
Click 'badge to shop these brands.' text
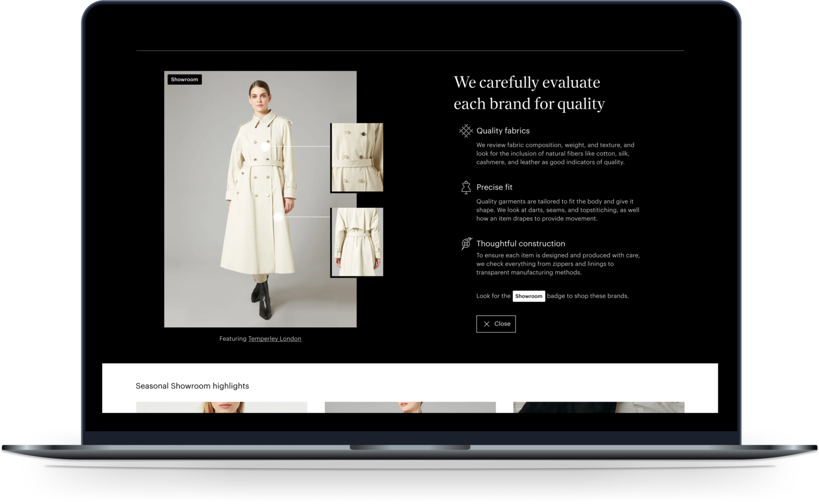click(588, 296)
